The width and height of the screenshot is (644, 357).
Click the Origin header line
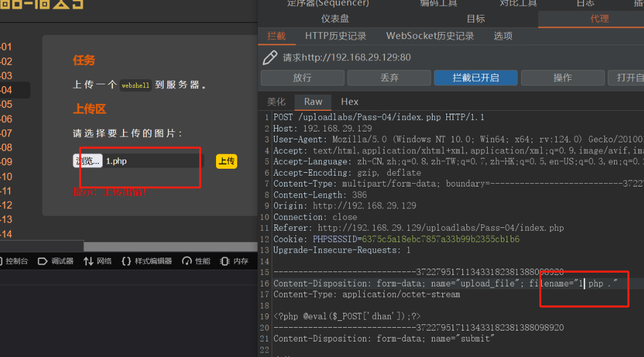pyautogui.click(x=345, y=206)
